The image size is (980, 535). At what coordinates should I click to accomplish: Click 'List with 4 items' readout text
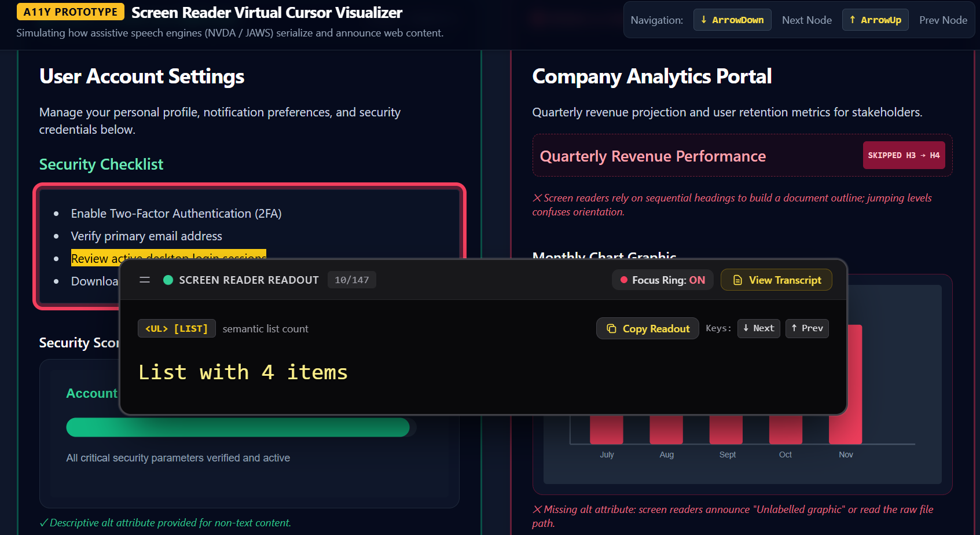point(243,372)
